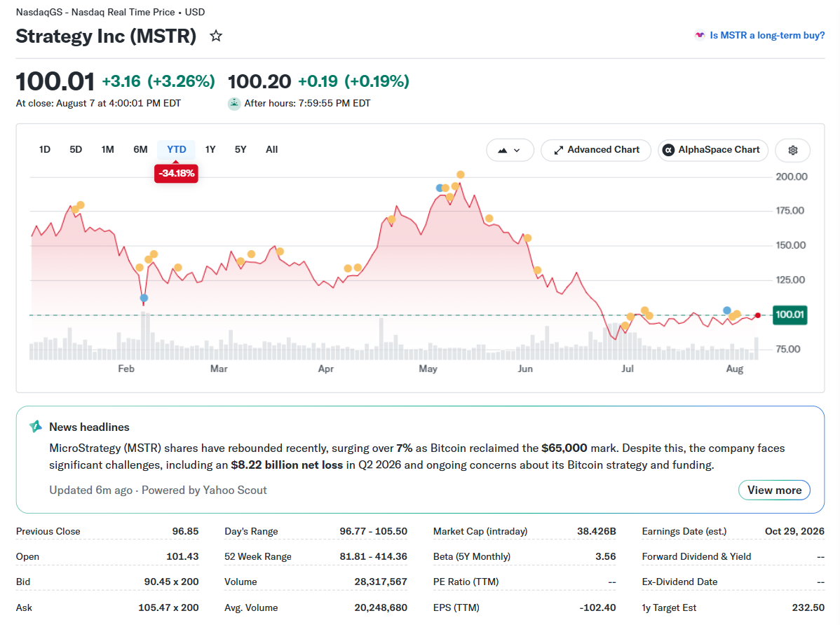Click the News headlines sparkle icon
840x625 pixels.
tap(35, 426)
